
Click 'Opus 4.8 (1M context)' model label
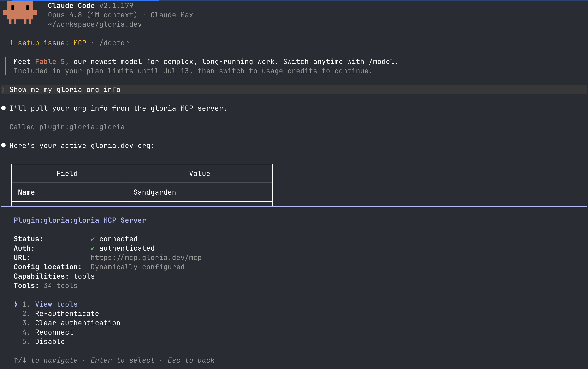point(93,15)
